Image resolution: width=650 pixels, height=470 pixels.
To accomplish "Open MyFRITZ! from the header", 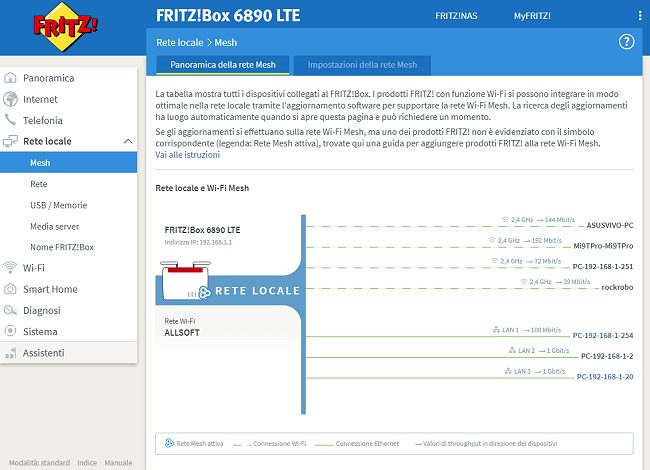I will coord(532,16).
